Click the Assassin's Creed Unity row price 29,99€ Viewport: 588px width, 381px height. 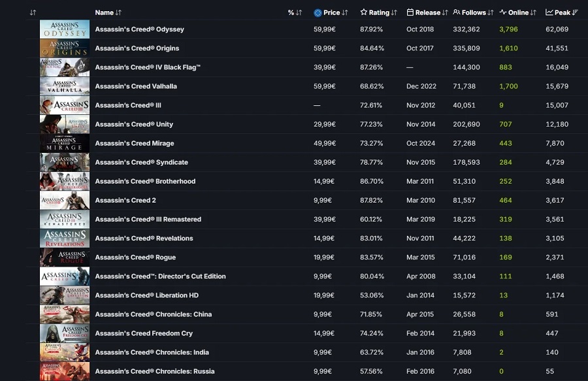(x=324, y=124)
